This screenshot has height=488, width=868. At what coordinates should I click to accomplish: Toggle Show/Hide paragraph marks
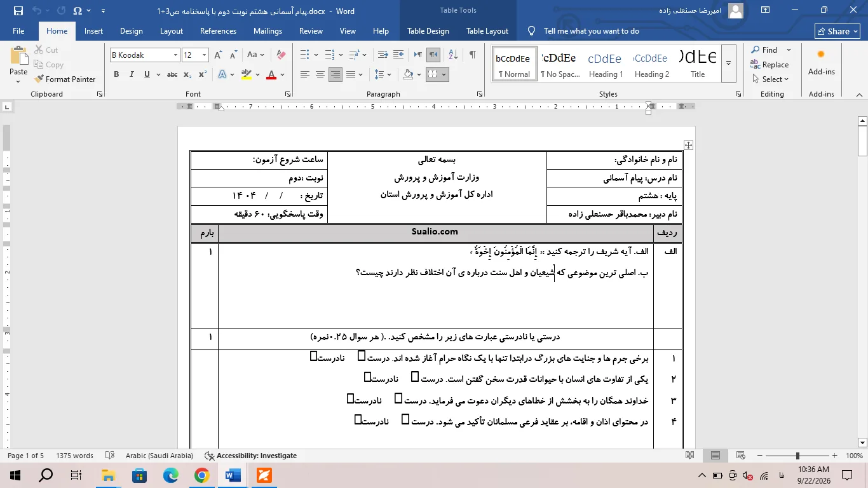click(472, 55)
